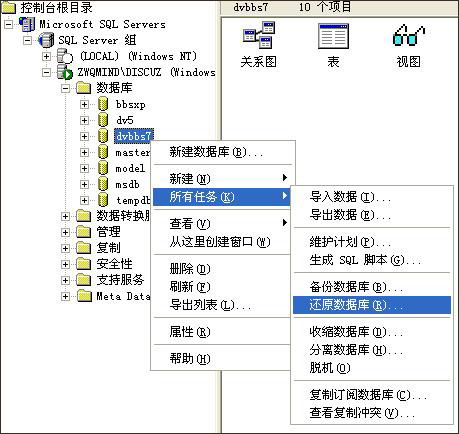Viewport: 459px width, 434px height.
Task: Collapse the 数据库 folder node
Action: [x=65, y=88]
